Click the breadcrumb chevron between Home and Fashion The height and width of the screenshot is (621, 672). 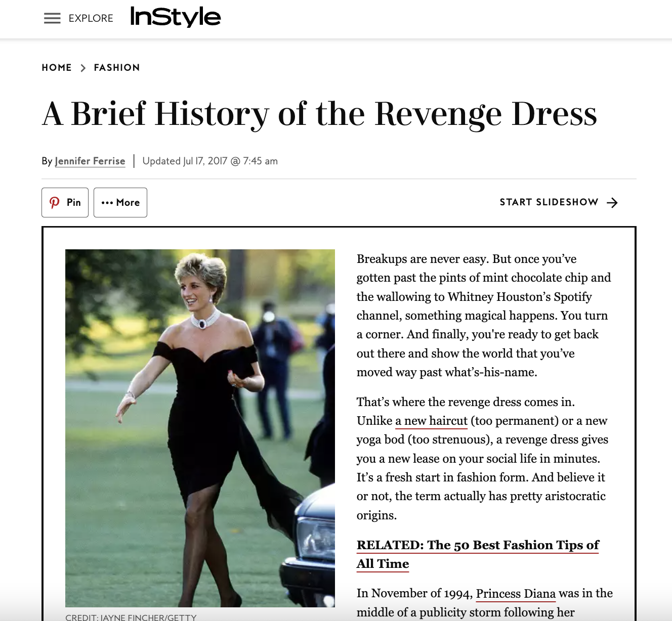point(82,67)
